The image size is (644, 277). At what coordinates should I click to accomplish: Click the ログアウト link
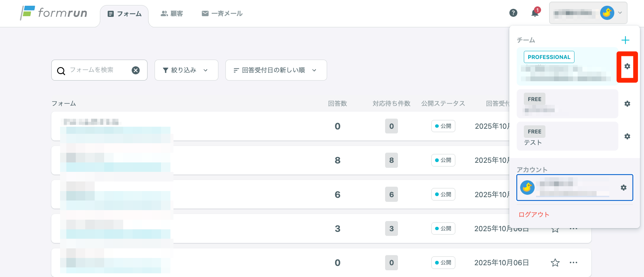534,214
